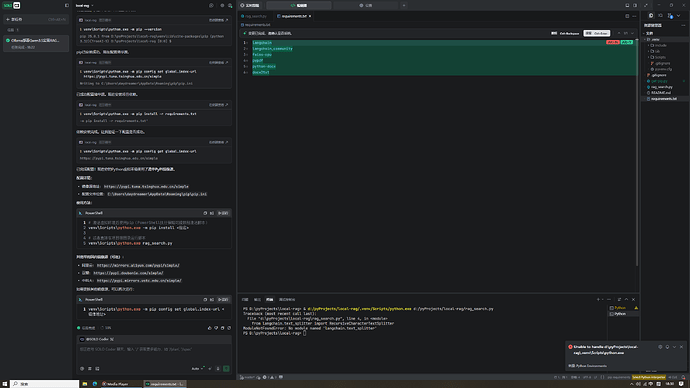The width and height of the screenshot is (690, 388).
Task: Split the editor with the layout icon
Action: (627, 16)
